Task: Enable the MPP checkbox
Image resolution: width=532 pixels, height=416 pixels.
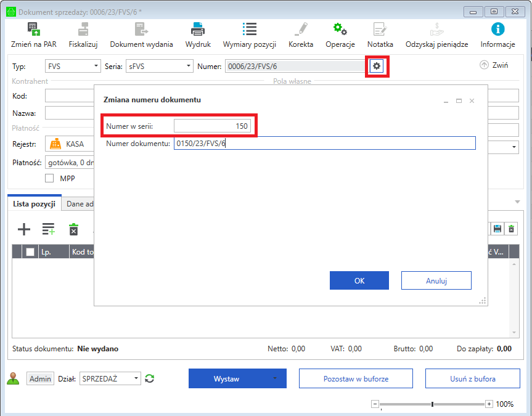Action: pyautogui.click(x=49, y=179)
